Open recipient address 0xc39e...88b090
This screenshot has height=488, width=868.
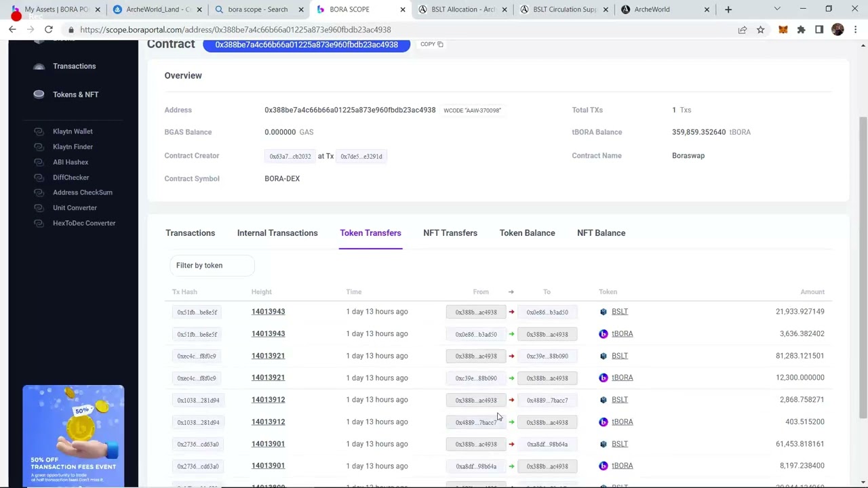(547, 356)
